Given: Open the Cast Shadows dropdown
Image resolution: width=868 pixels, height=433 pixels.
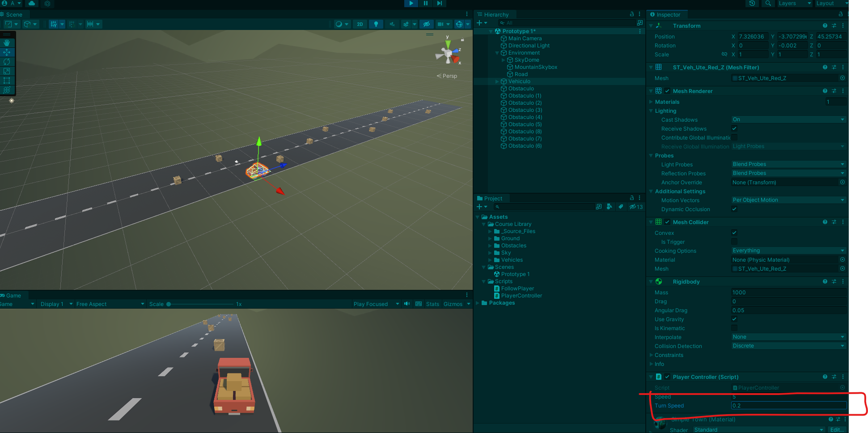Looking at the screenshot, I should [x=788, y=119].
